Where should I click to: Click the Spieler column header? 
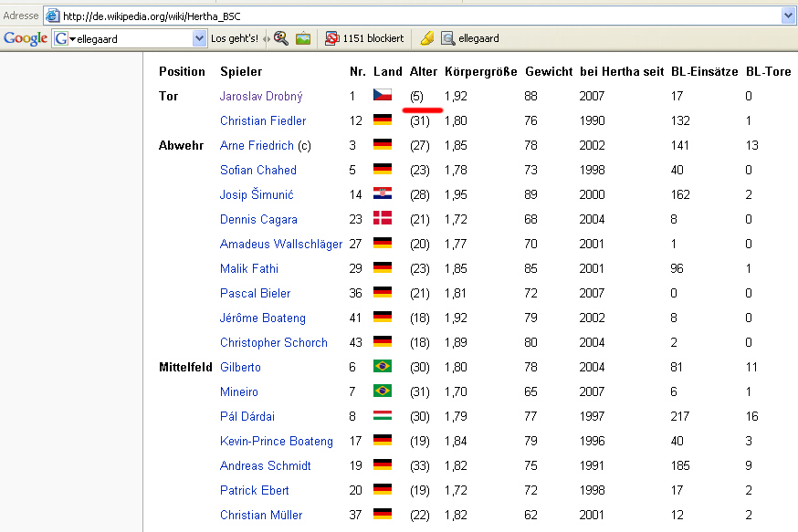pyautogui.click(x=241, y=72)
